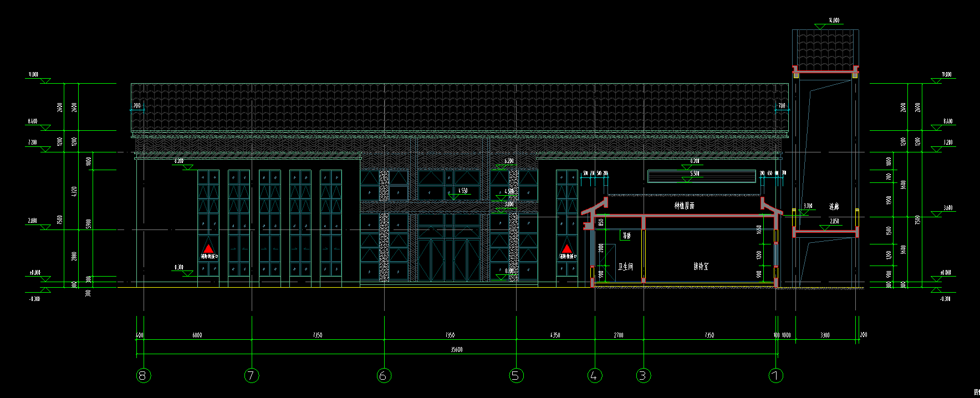Click grid axis bubble number 8
This screenshot has width=980, height=398.
[143, 376]
